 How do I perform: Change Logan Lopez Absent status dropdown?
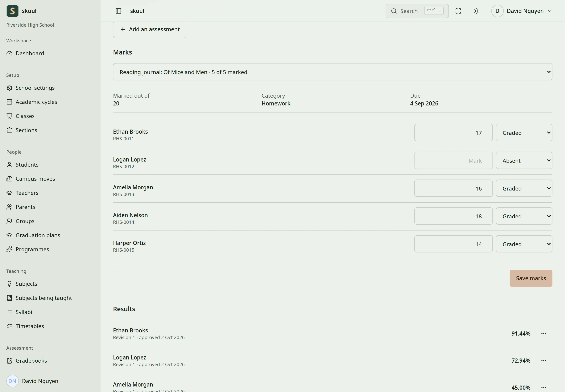point(524,160)
